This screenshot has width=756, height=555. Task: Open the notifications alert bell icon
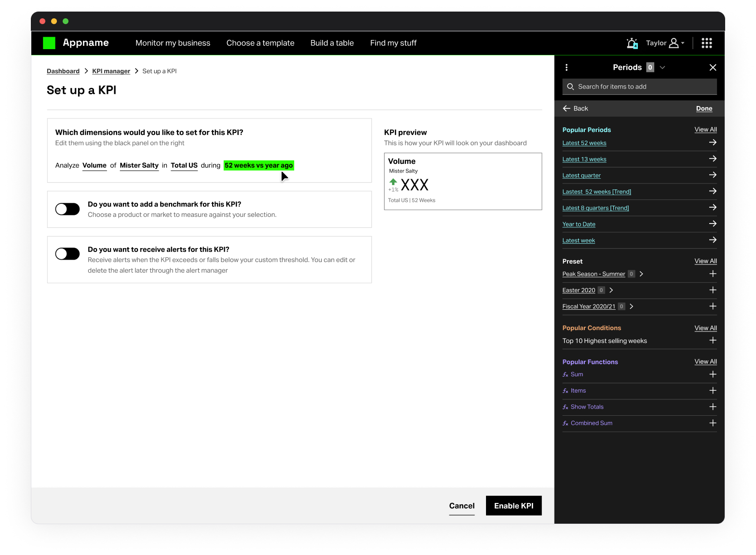point(632,43)
